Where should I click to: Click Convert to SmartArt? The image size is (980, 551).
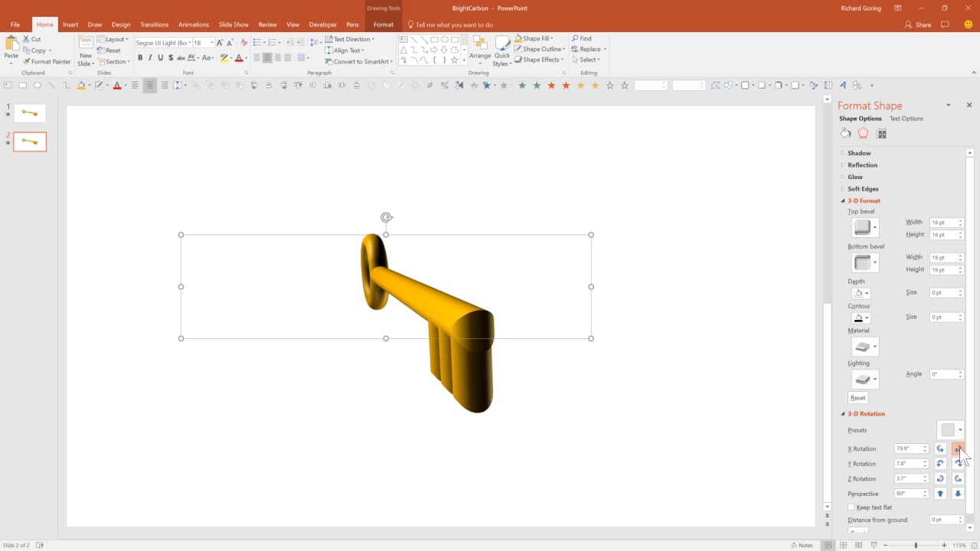[x=358, y=61]
